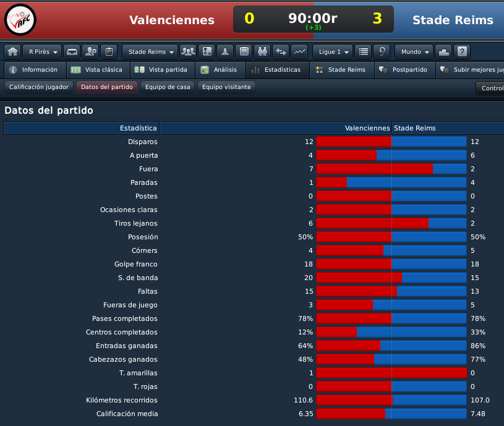Click the squad players icon

coord(188,52)
